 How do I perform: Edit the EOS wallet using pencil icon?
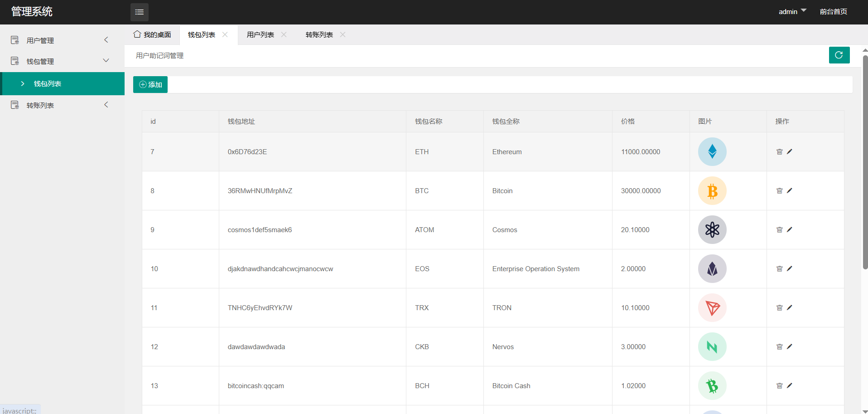789,269
